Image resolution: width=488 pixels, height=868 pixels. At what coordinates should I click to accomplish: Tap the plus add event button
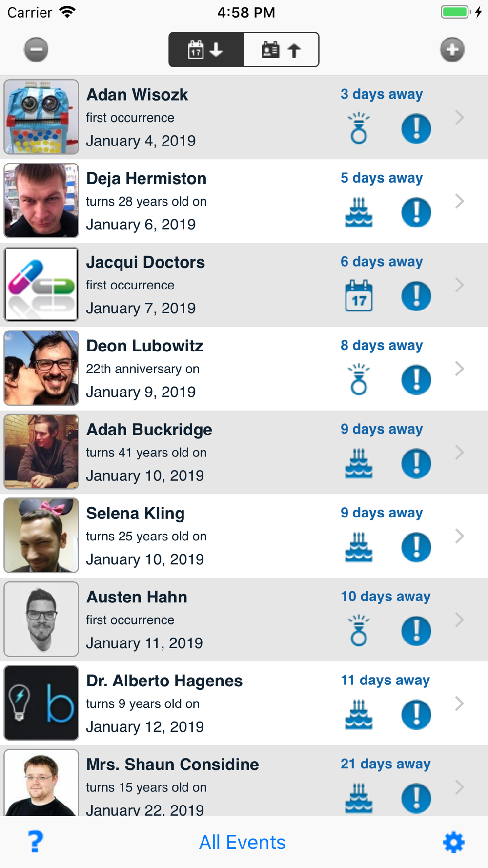(x=452, y=49)
